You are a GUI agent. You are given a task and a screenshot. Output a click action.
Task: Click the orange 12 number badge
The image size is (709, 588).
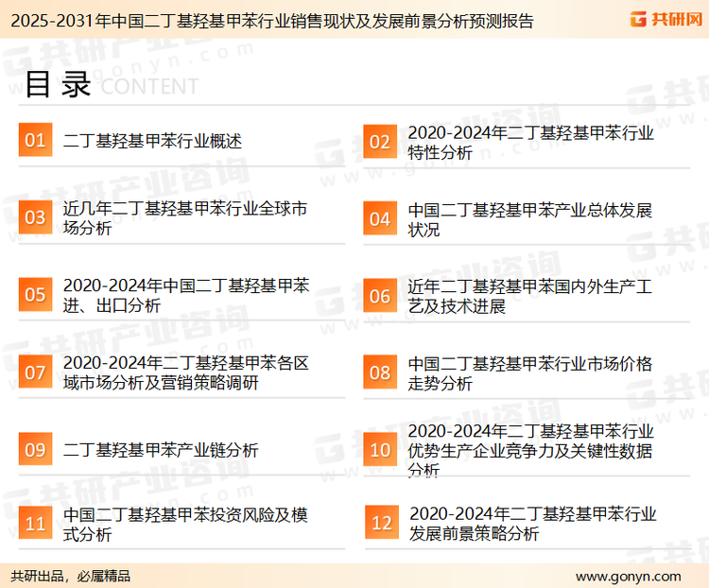tap(382, 523)
